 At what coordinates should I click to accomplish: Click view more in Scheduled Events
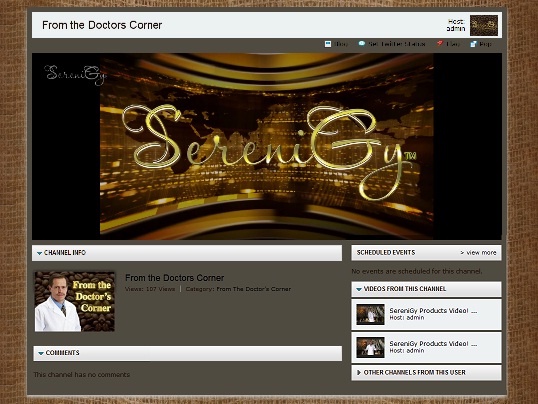click(x=478, y=253)
